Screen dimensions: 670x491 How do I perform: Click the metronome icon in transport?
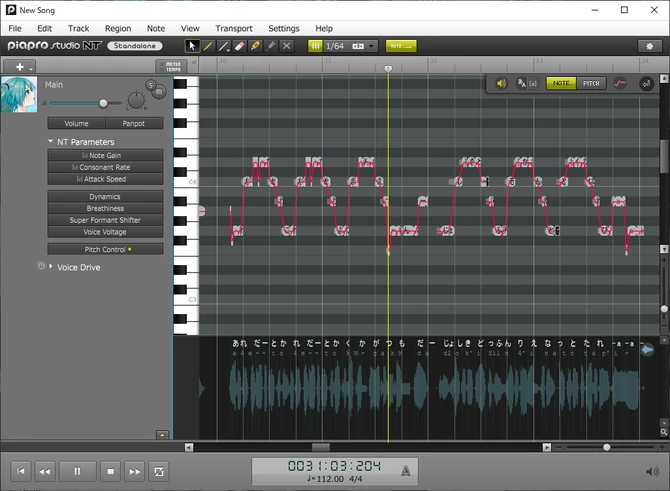[x=405, y=470]
